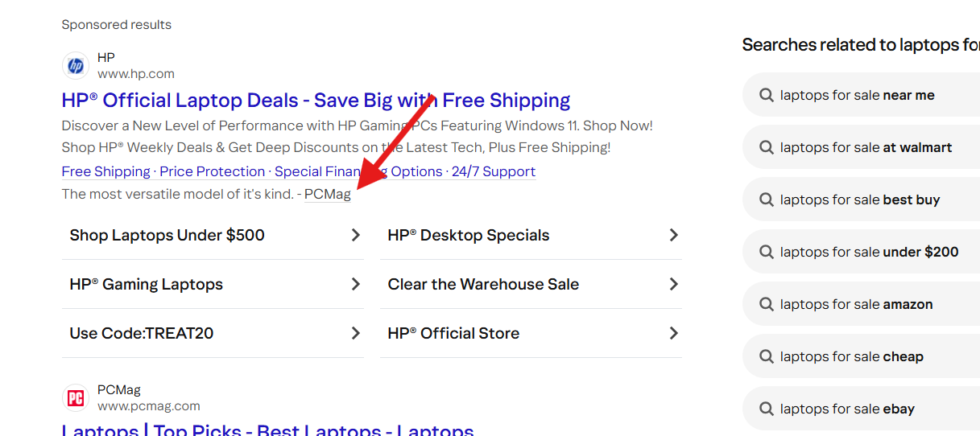Select 'laptops for sale ebay' suggestion
The image size is (980, 436).
point(861,409)
